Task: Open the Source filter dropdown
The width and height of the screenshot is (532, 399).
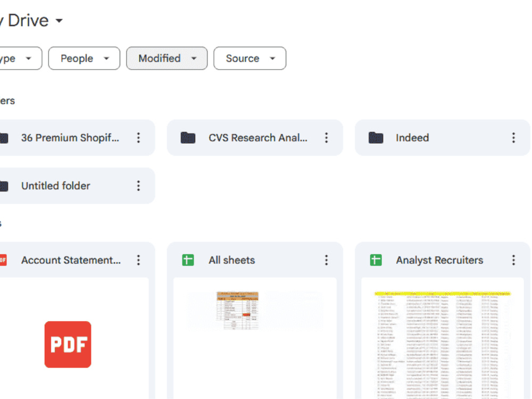Action: (250, 59)
